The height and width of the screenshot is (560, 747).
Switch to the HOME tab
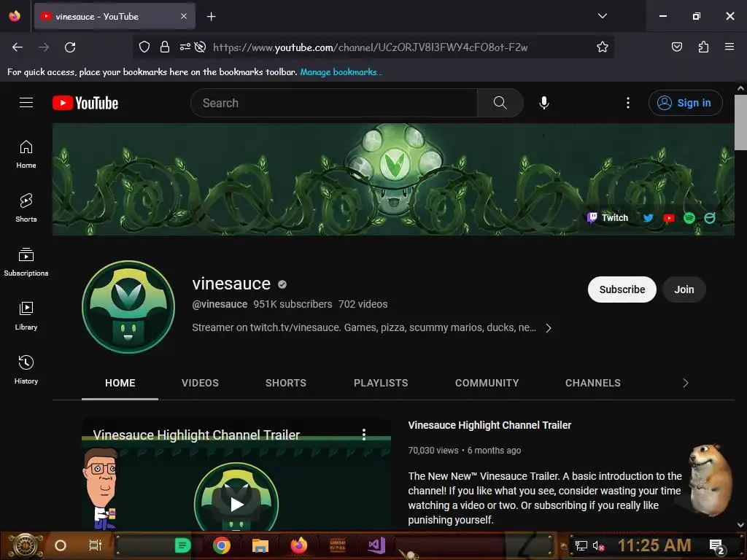[120, 383]
